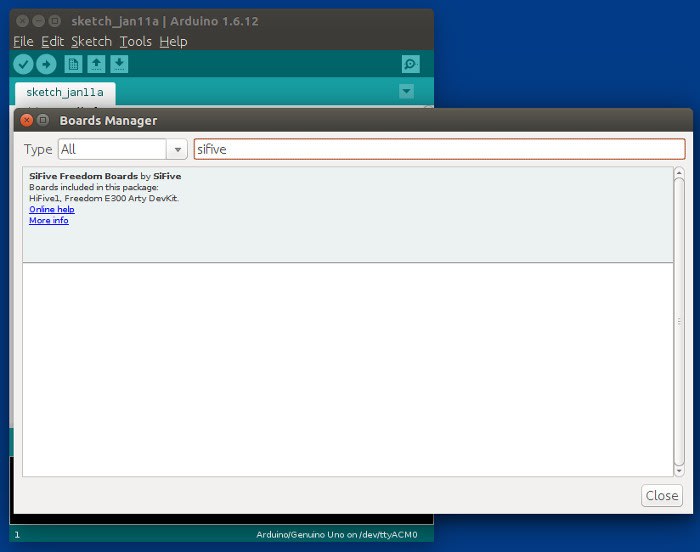
Task: Create a new sketch with the New icon
Action: click(x=73, y=64)
